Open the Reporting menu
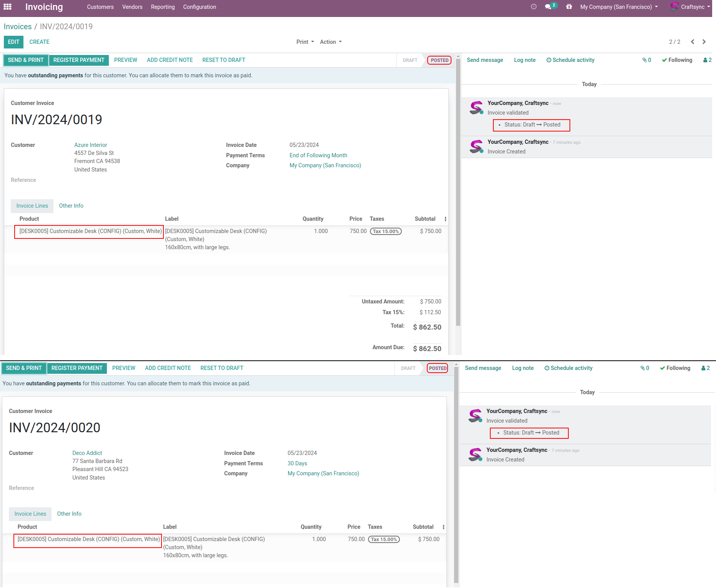This screenshot has width=716, height=588. pyautogui.click(x=163, y=7)
